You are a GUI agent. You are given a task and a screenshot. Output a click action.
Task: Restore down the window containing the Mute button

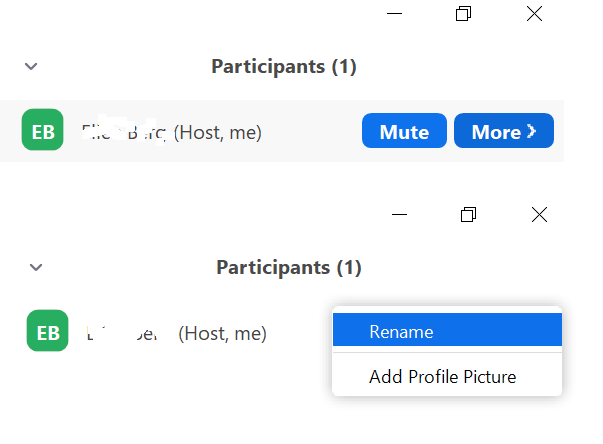click(x=463, y=14)
